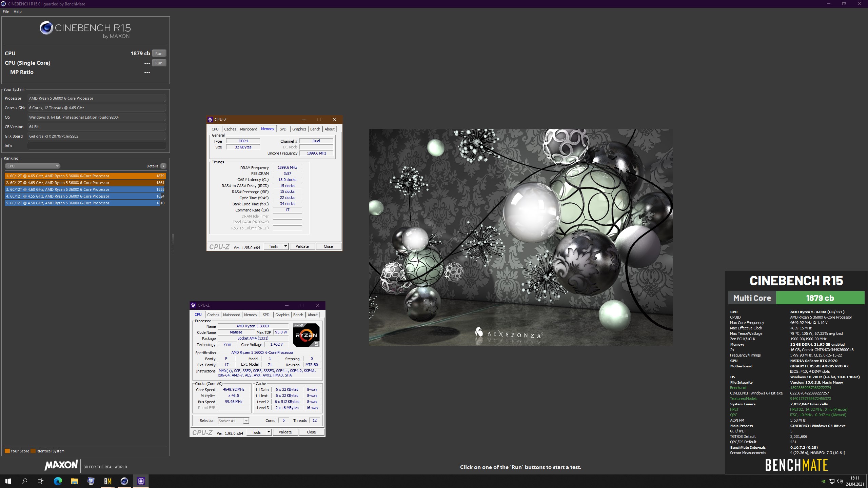This screenshot has width=868, height=488.
Task: Expand Tools dropdown arrow in lower CPU-Z window
Action: [269, 432]
